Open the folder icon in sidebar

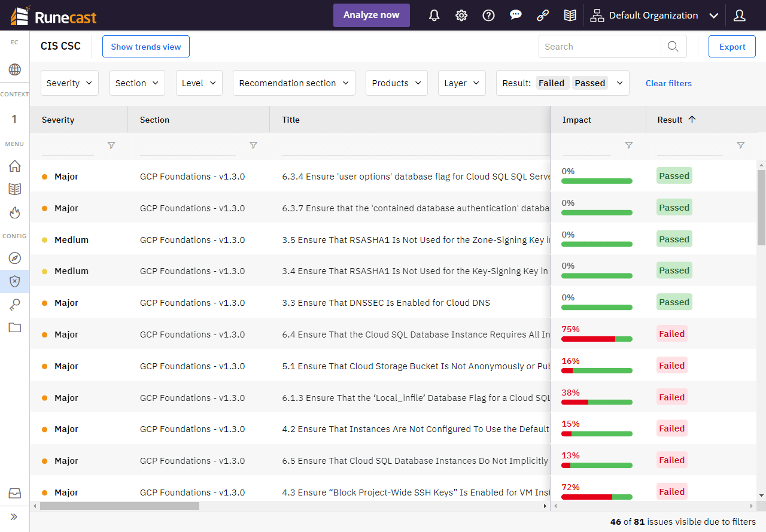pyautogui.click(x=14, y=327)
